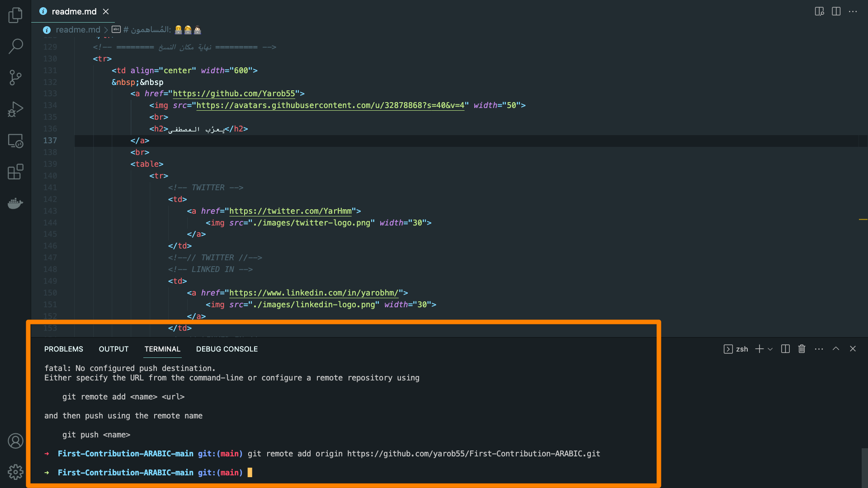This screenshot has height=488, width=868.
Task: Click readme.md in the breadcrumb
Action: click(78, 30)
